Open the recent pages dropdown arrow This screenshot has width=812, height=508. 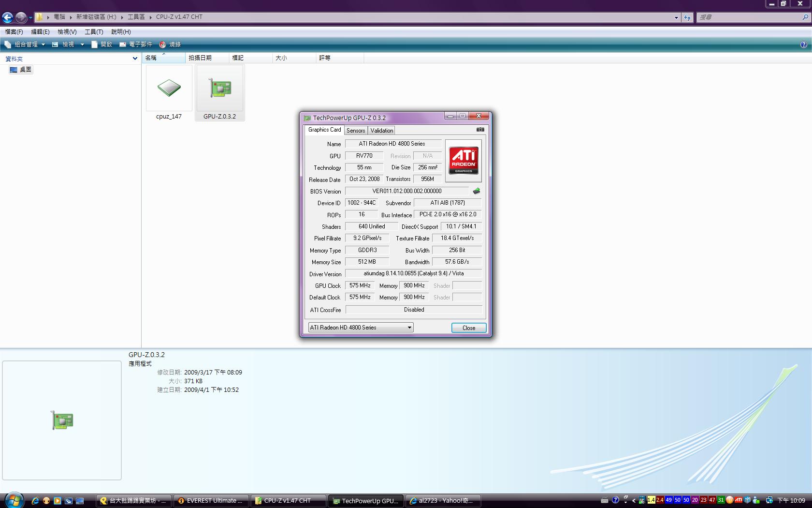[30, 18]
